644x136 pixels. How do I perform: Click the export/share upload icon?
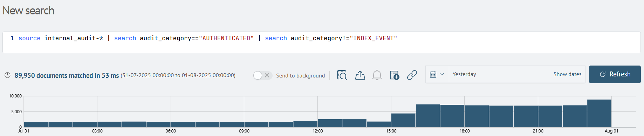[x=360, y=75]
